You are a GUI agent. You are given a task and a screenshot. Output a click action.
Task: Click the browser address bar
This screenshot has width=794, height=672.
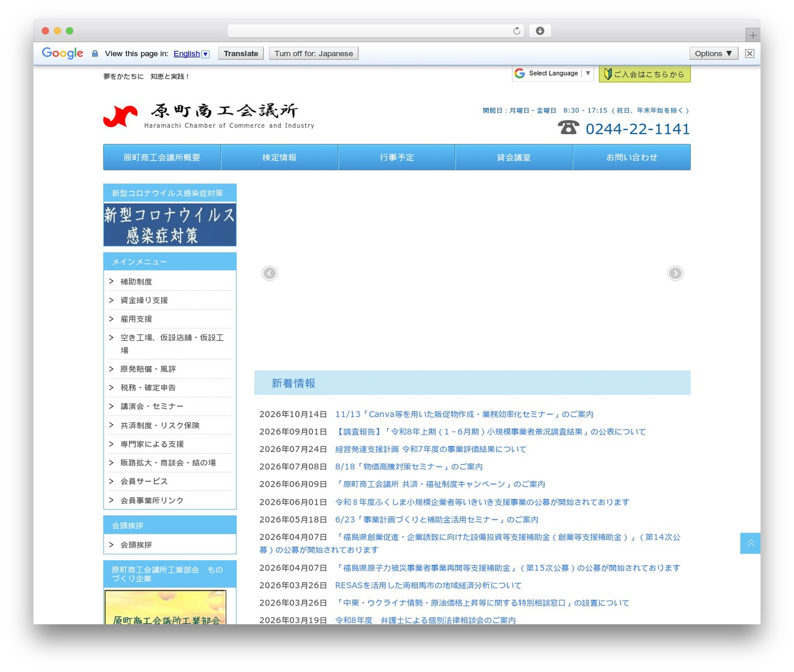[375, 31]
